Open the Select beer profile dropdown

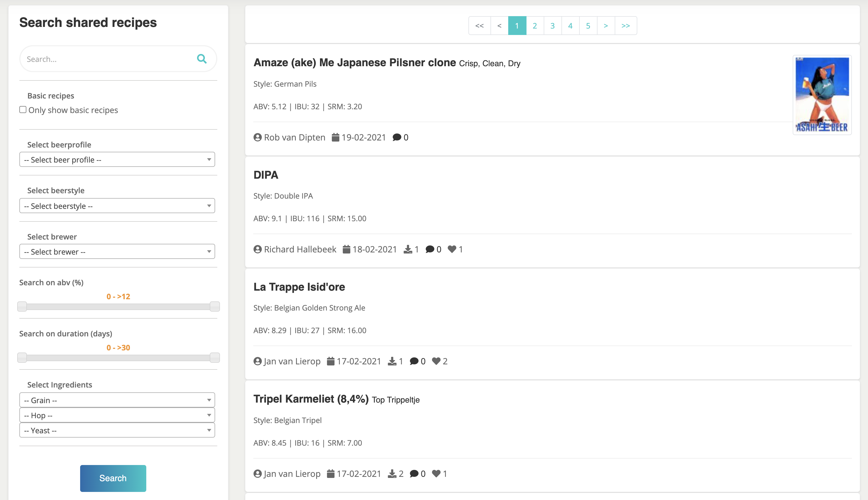(x=117, y=160)
